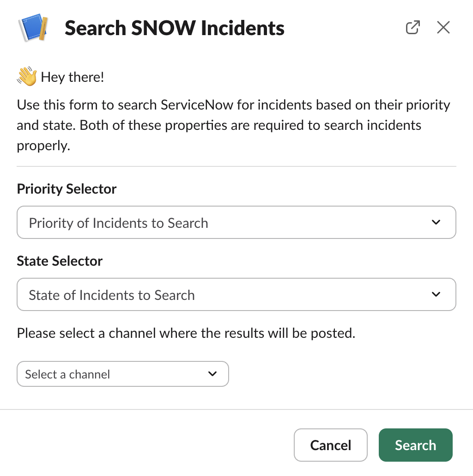Open the modal in a new window
Screen dimensions: 473x476
[412, 28]
